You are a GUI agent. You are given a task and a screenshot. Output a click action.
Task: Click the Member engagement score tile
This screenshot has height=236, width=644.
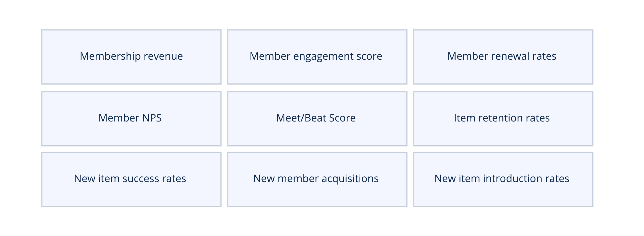(x=317, y=57)
